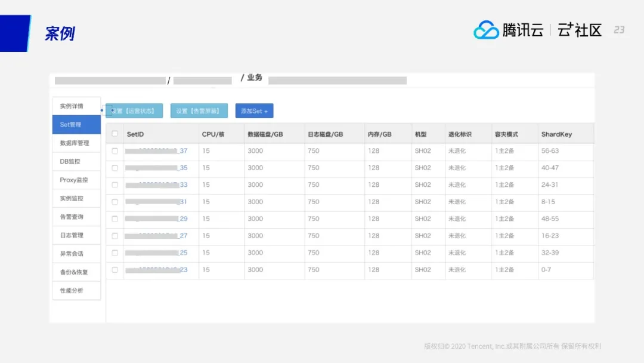Check the row with ShardKey 56-63
644x363 pixels.
115,151
